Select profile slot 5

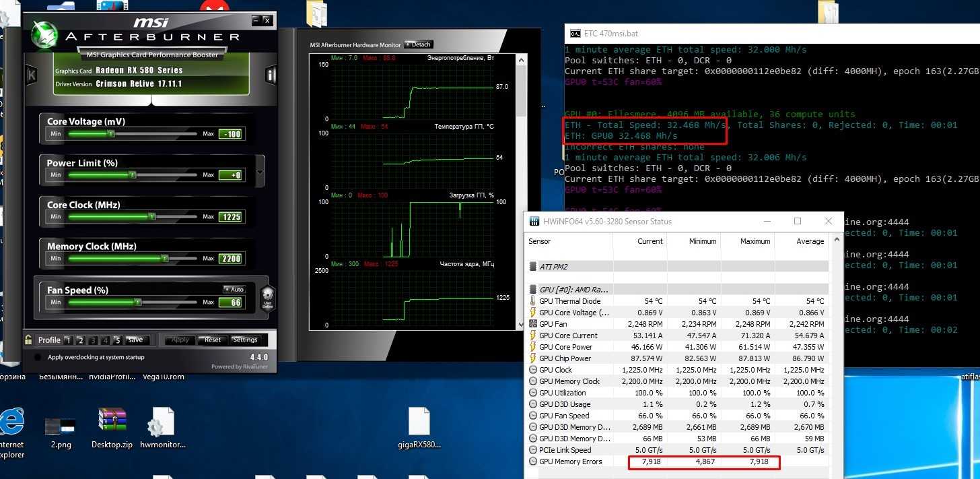(x=116, y=340)
